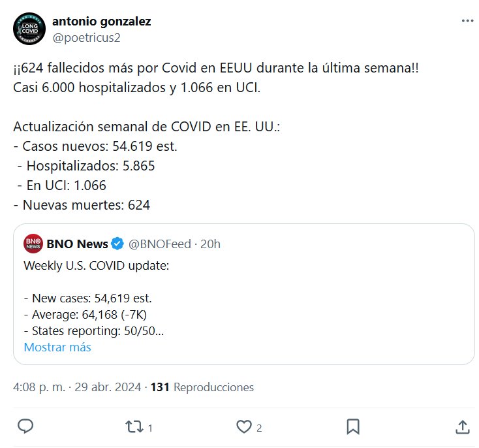This screenshot has width=479, height=448.
Task: Click the share upload arrow icon
Action: [x=461, y=426]
